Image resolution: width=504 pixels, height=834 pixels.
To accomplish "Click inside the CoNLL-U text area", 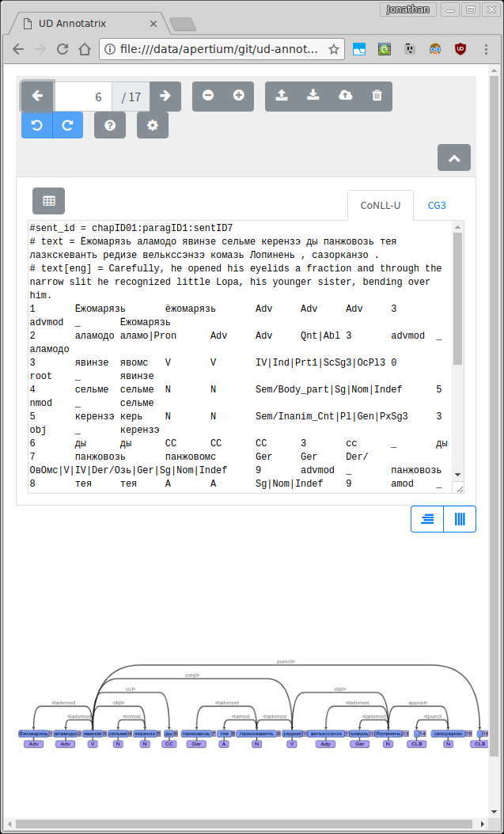I will pyautogui.click(x=241, y=356).
